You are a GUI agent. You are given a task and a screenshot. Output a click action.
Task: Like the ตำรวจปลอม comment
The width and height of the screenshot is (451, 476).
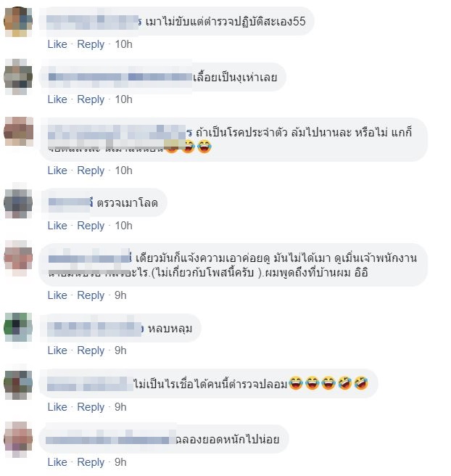(x=57, y=407)
